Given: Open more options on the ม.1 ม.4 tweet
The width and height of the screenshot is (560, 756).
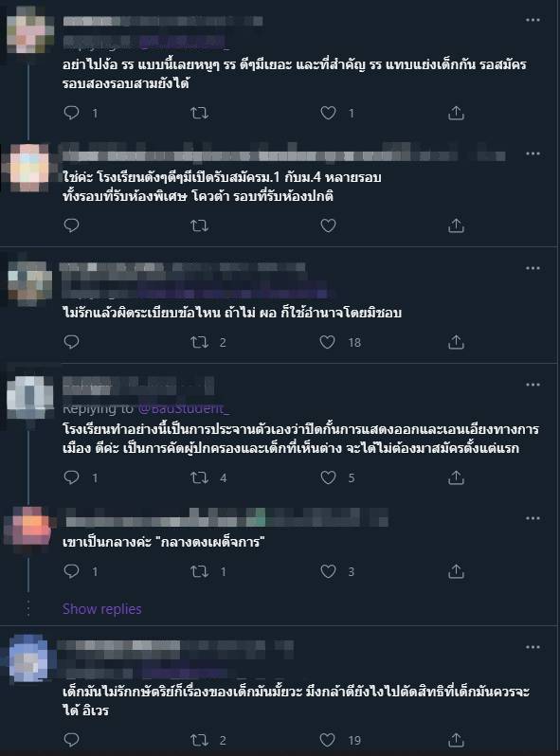Looking at the screenshot, I should point(533,153).
